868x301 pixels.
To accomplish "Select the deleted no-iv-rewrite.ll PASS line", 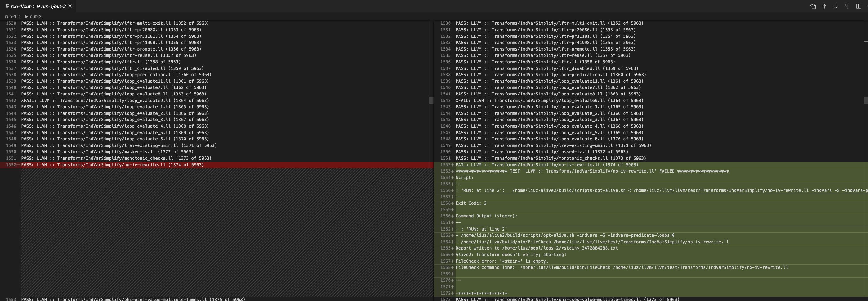I will [x=111, y=164].
